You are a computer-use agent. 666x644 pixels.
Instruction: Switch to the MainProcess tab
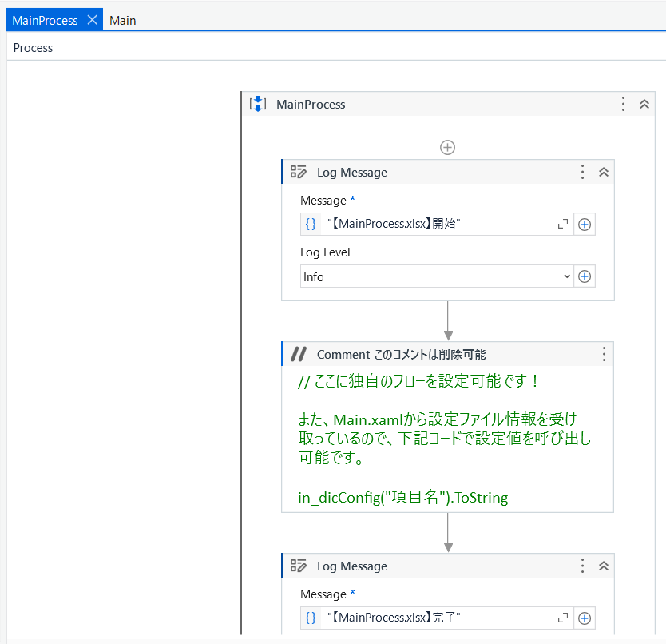click(x=45, y=21)
